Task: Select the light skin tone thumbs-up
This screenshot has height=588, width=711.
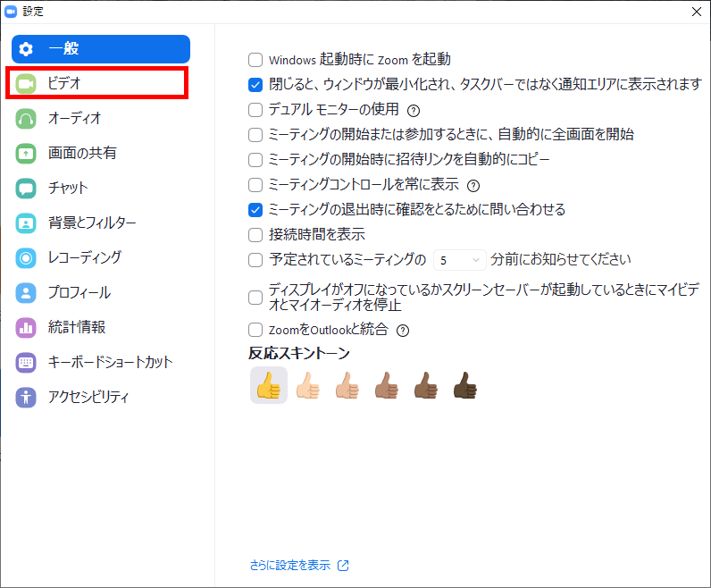Action: click(308, 385)
